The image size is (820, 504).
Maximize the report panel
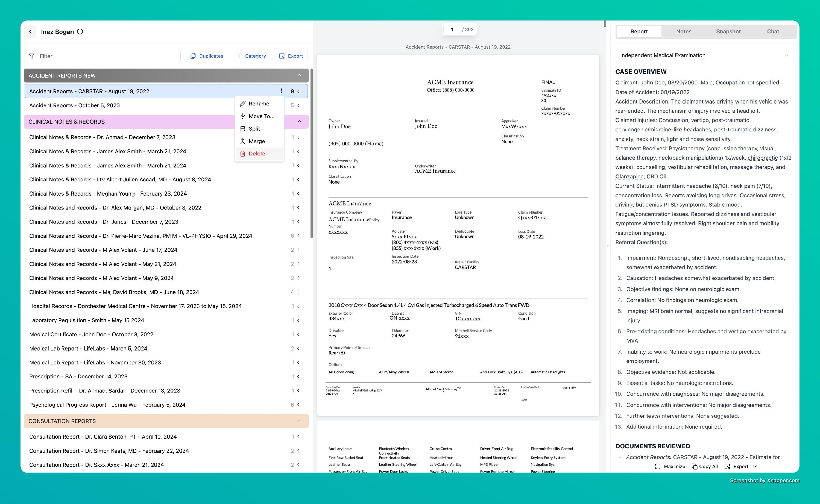[x=670, y=466]
